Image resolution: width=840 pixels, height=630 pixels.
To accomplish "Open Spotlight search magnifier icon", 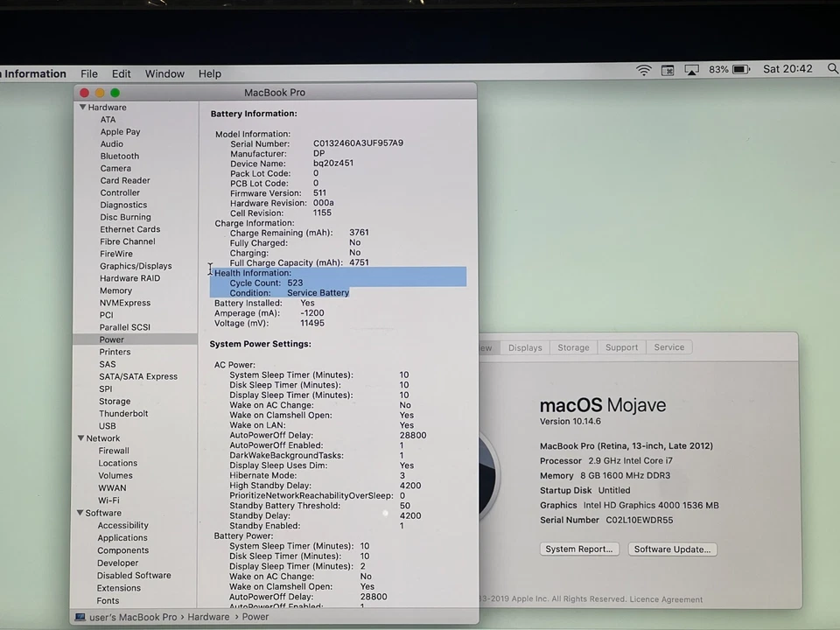I will tap(832, 69).
